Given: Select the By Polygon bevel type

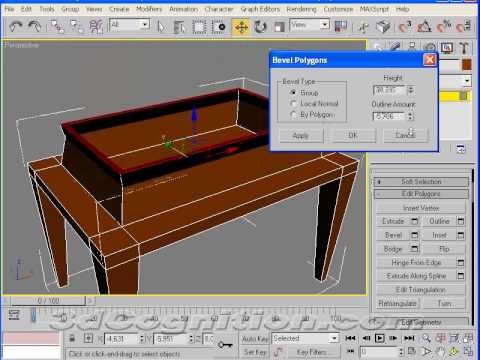Looking at the screenshot, I should (293, 115).
